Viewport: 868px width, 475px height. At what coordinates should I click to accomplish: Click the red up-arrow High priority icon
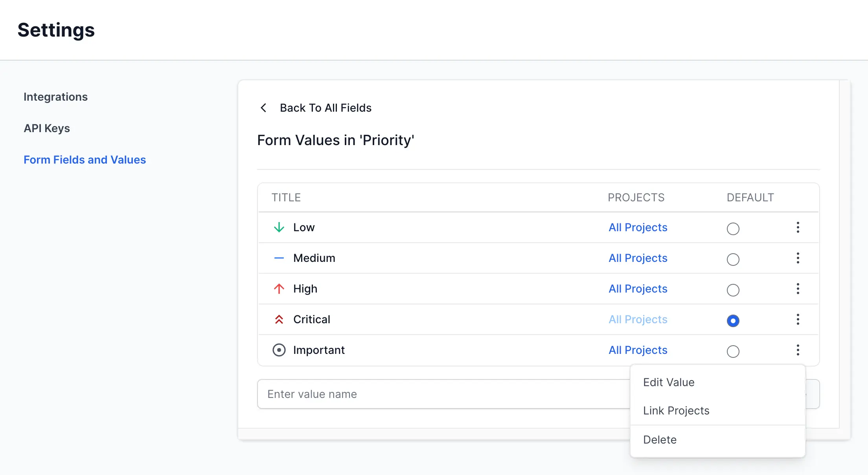[279, 289]
